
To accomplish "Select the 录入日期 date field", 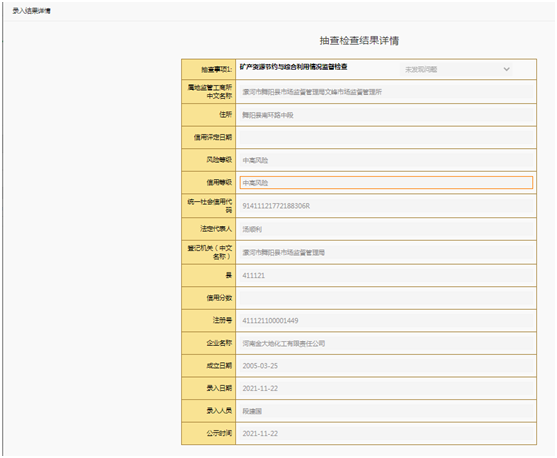I will (386, 388).
